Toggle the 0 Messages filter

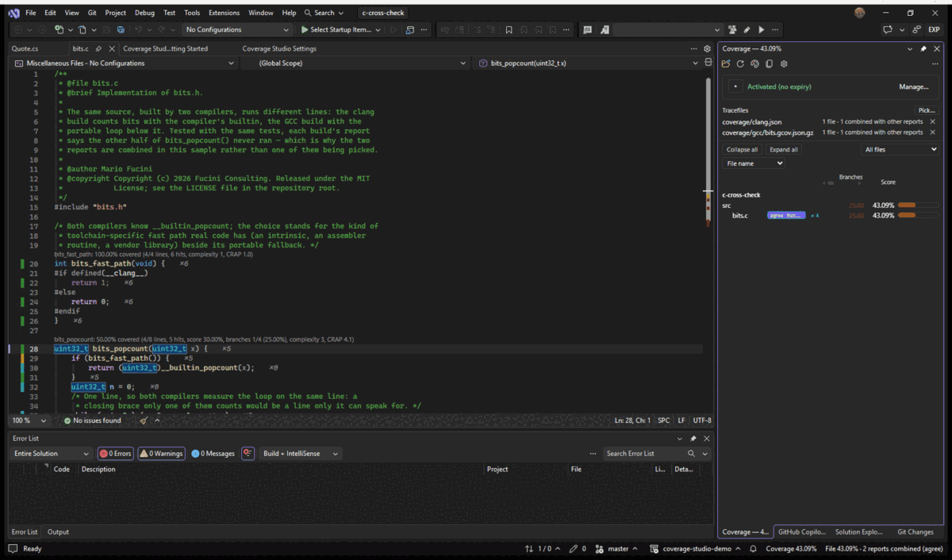click(213, 454)
